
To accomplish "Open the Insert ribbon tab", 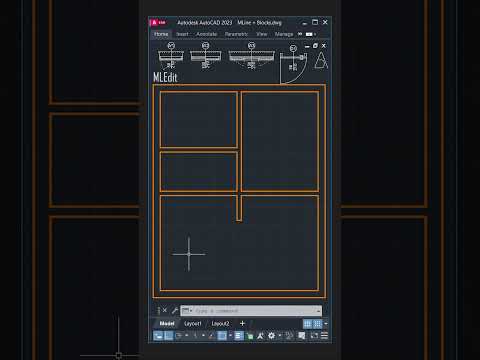I will pos(182,34).
